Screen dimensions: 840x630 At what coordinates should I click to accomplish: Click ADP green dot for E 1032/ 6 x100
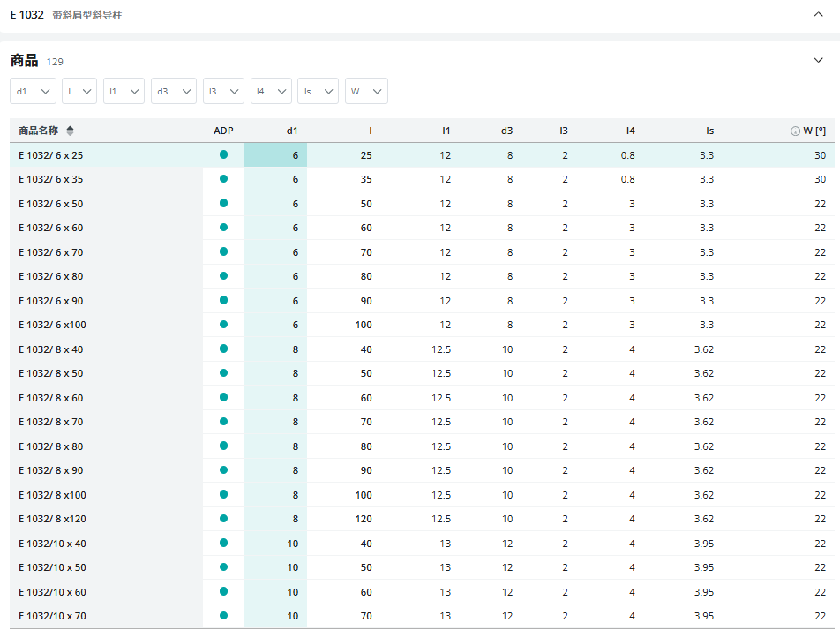tap(223, 324)
